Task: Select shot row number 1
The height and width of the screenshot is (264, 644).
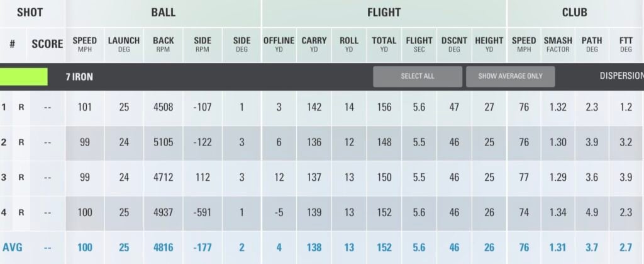Action: pyautogui.click(x=4, y=107)
